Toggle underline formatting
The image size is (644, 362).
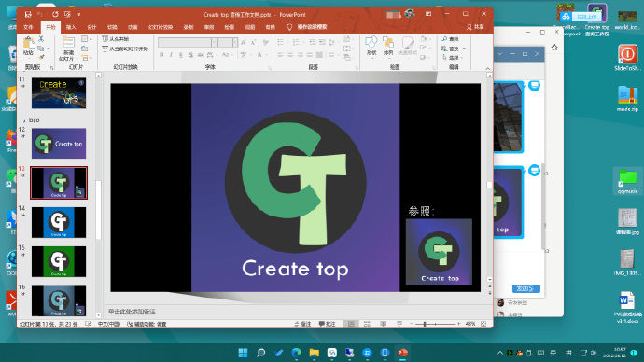point(181,55)
